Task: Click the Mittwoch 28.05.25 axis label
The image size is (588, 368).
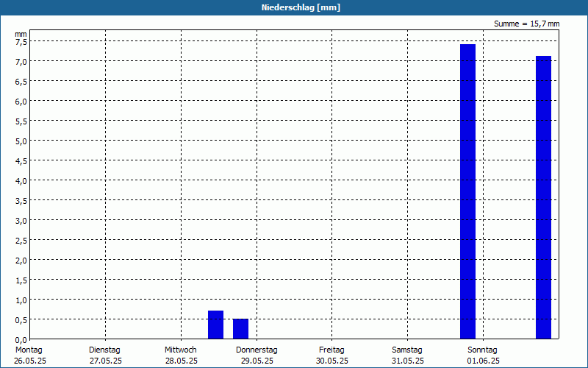Action: coord(181,355)
